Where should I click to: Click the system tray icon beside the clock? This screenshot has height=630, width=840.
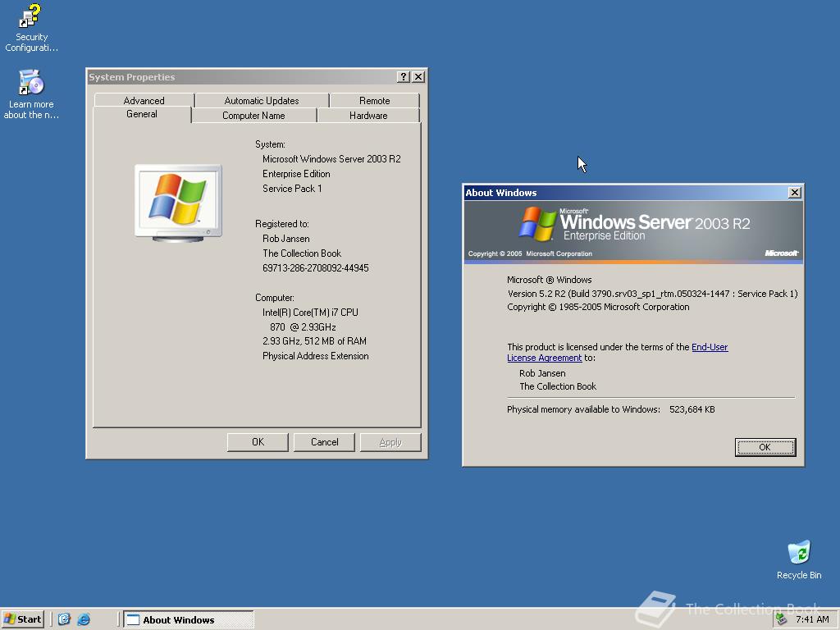pos(782,619)
